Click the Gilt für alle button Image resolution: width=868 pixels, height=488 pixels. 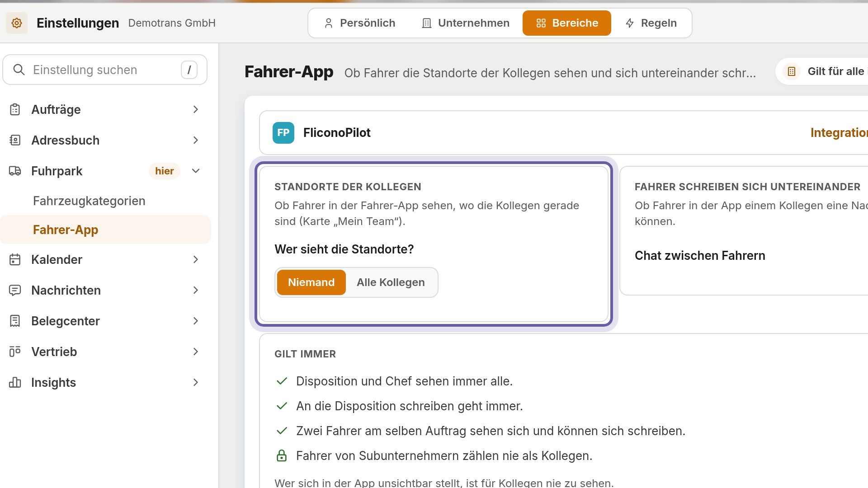tap(822, 71)
